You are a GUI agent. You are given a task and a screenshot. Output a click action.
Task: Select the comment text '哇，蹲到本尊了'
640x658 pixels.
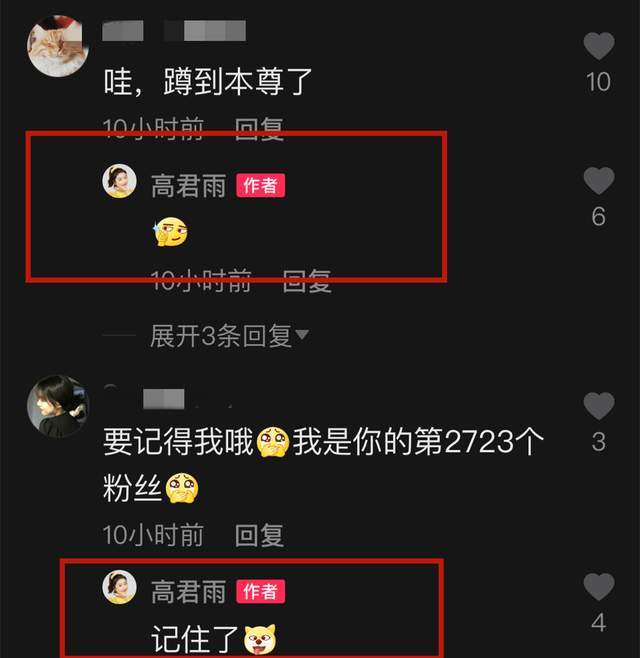coord(208,82)
